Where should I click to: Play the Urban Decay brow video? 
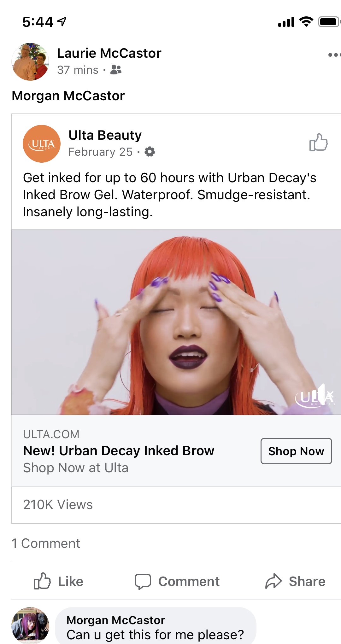coord(176,322)
